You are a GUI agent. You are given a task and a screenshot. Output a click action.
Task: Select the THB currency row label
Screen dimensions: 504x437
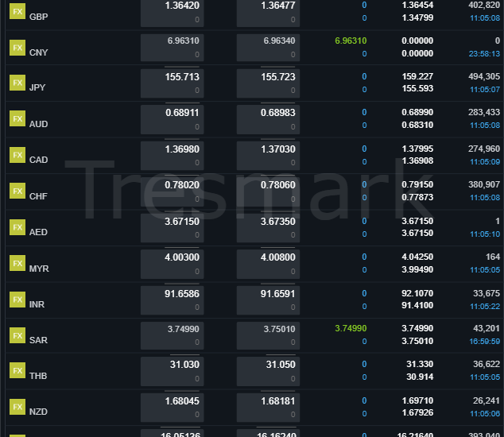coord(39,376)
